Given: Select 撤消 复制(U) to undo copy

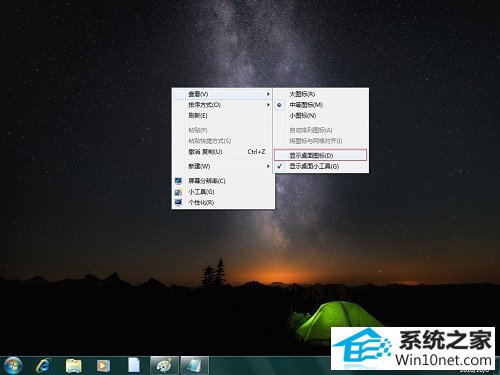Looking at the screenshot, I should (x=222, y=152).
